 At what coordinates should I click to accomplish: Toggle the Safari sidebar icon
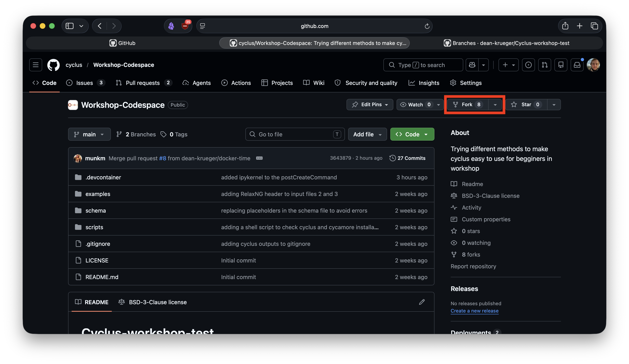click(69, 26)
